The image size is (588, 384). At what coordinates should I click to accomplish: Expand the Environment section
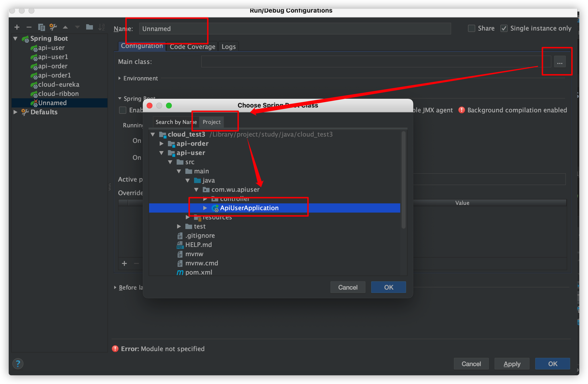(120, 78)
